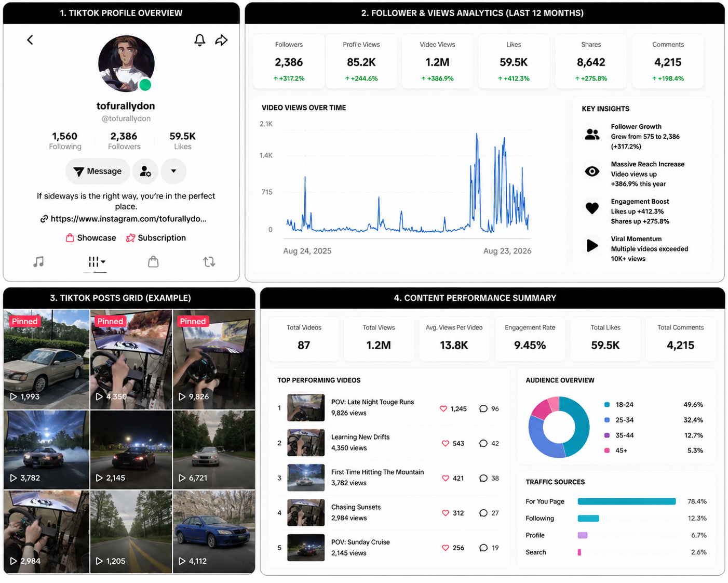Screen dimensions: 728x583
Task: Click the For You Page traffic bar
Action: point(627,501)
